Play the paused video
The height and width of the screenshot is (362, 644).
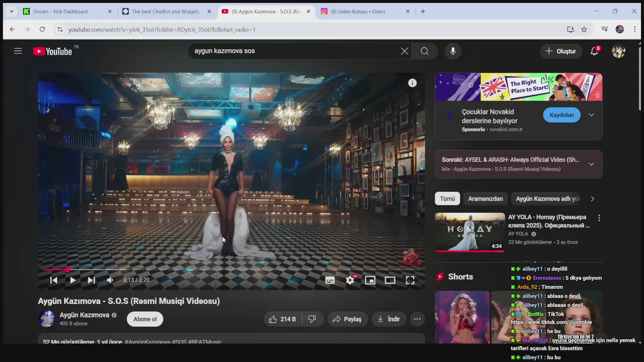72,280
